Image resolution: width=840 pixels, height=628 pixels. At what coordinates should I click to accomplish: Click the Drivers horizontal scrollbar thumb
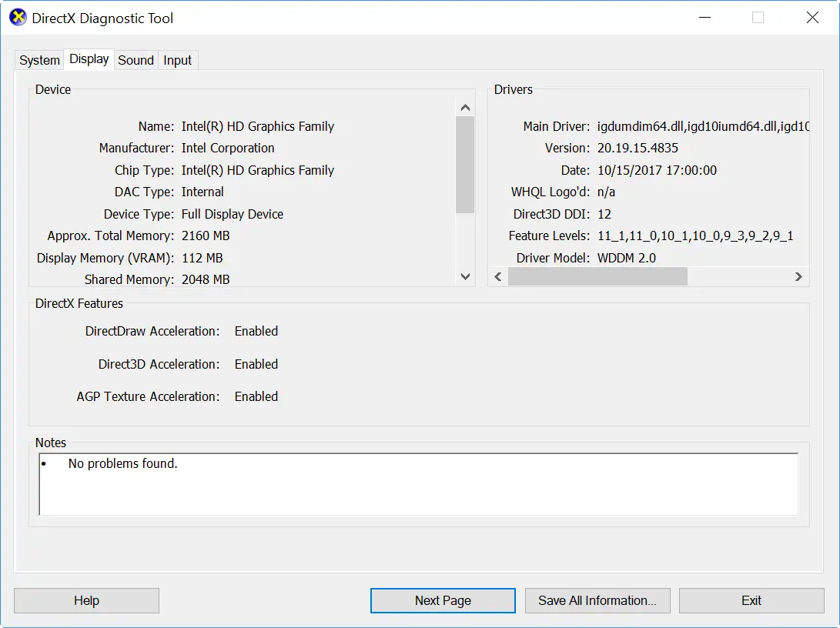point(597,276)
